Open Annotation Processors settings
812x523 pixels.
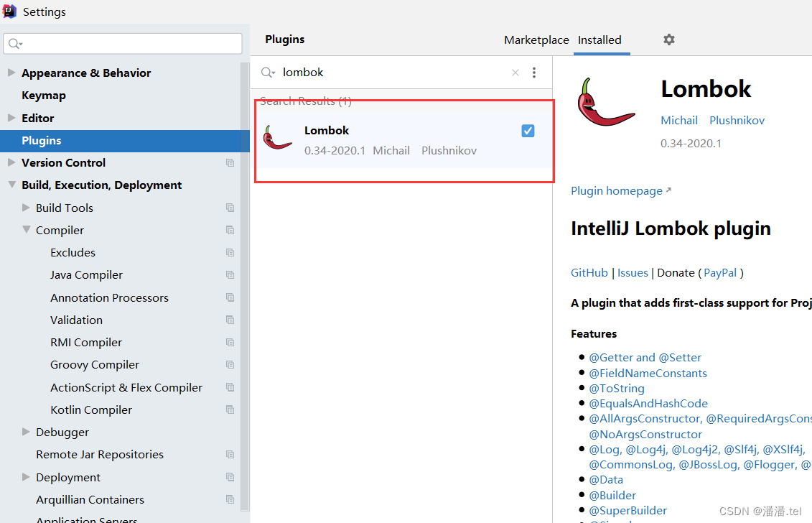(109, 297)
